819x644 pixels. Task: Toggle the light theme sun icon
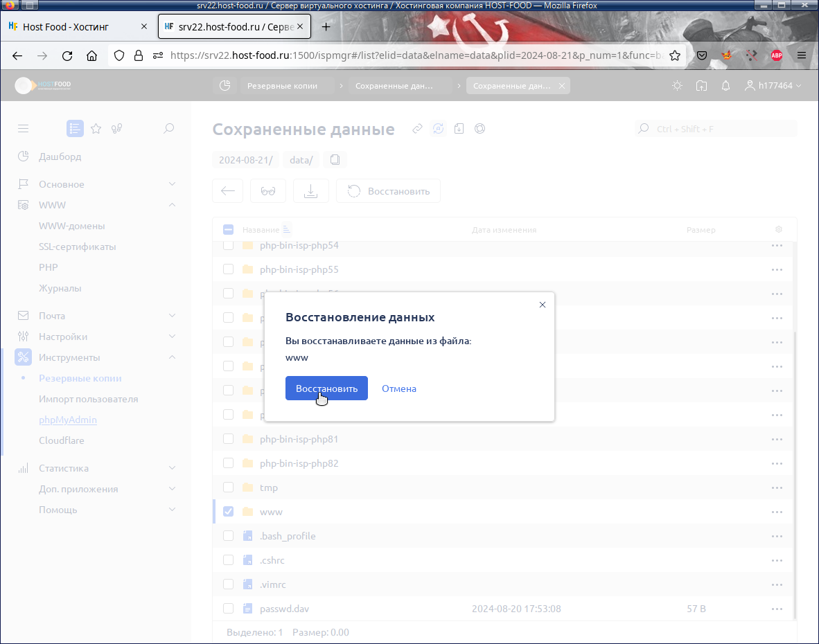(x=677, y=86)
